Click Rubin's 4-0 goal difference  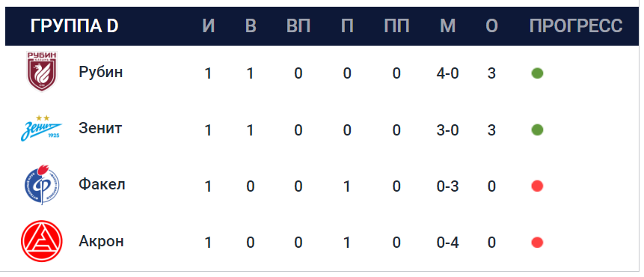448,73
